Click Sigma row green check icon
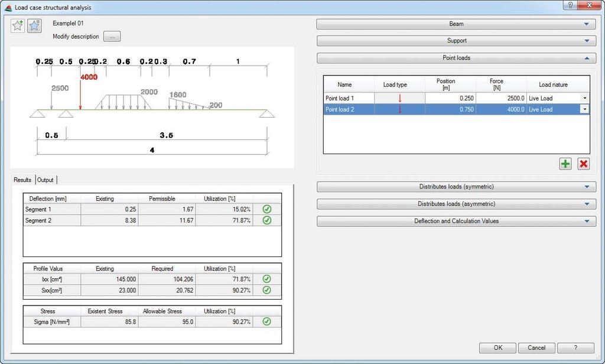605x364 pixels. click(266, 321)
